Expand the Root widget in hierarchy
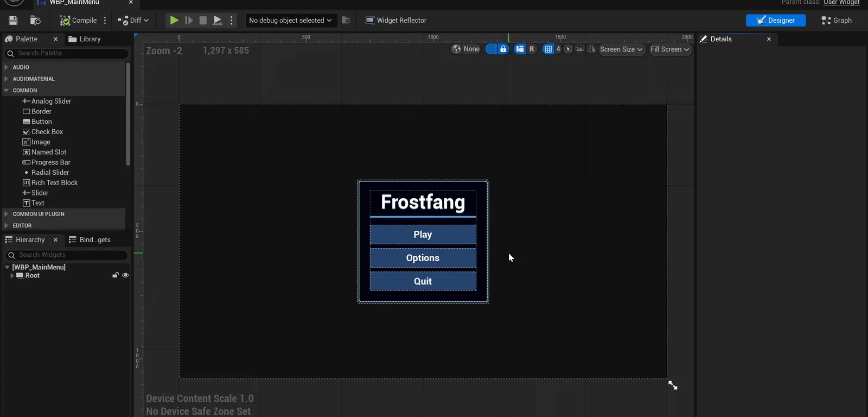The height and width of the screenshot is (417, 868). point(12,276)
